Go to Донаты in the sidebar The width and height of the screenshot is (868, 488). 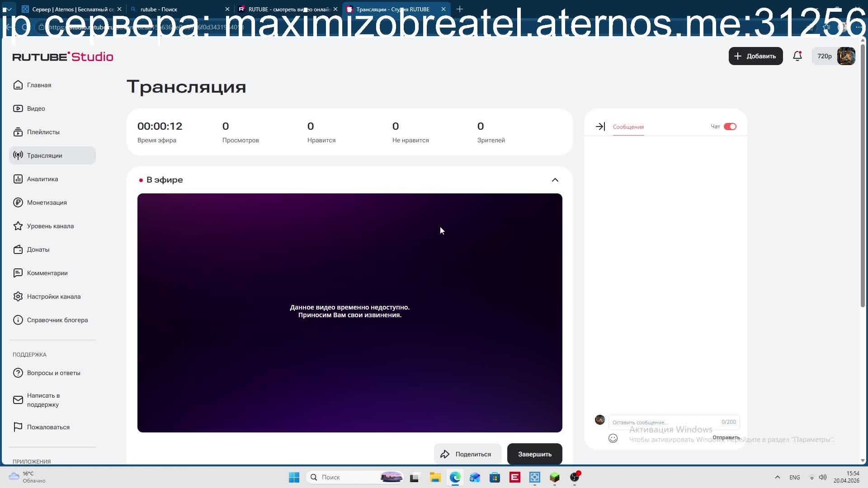[38, 249]
